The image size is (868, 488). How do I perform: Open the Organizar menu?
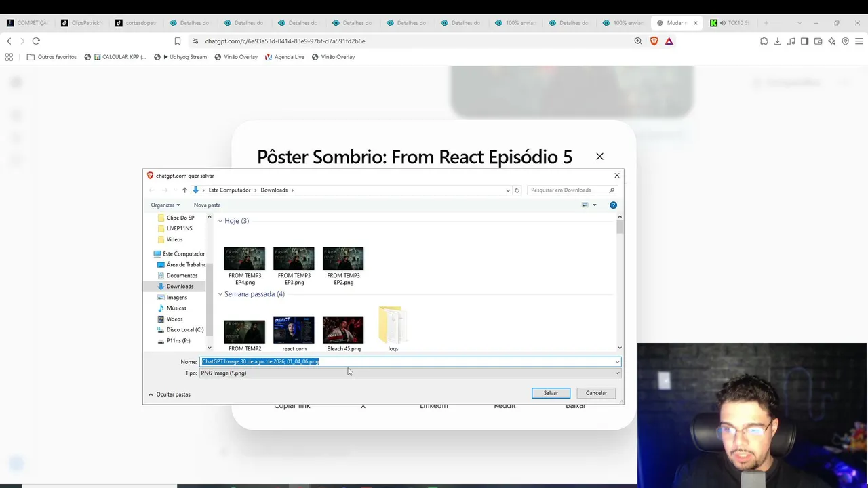[x=165, y=205]
